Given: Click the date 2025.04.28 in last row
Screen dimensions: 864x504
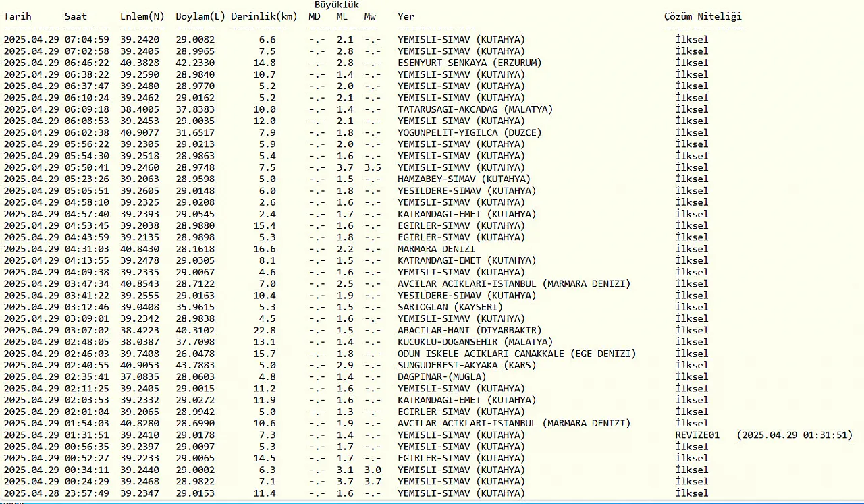Looking at the screenshot, I should pos(32,493).
